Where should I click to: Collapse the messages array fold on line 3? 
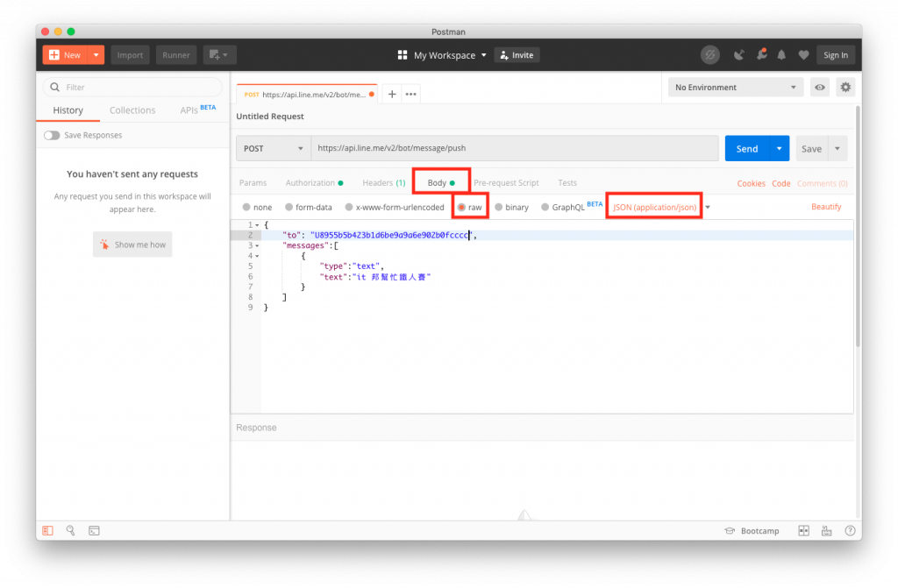[257, 245]
